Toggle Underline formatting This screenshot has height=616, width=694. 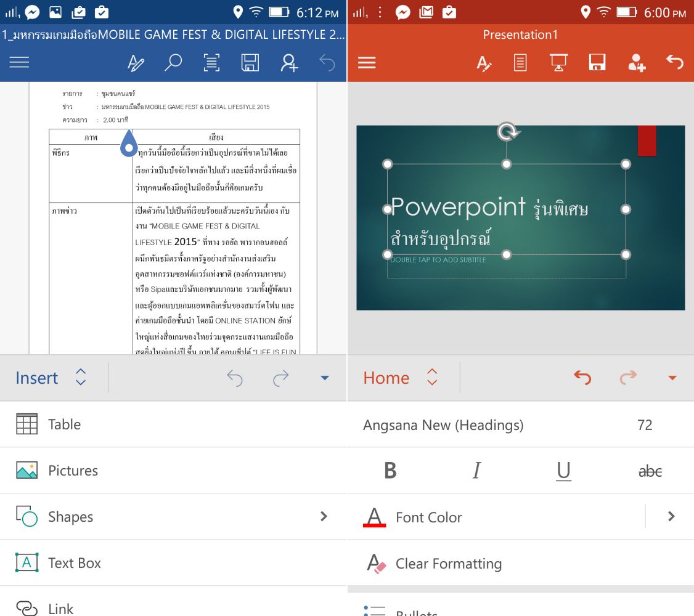pos(563,471)
